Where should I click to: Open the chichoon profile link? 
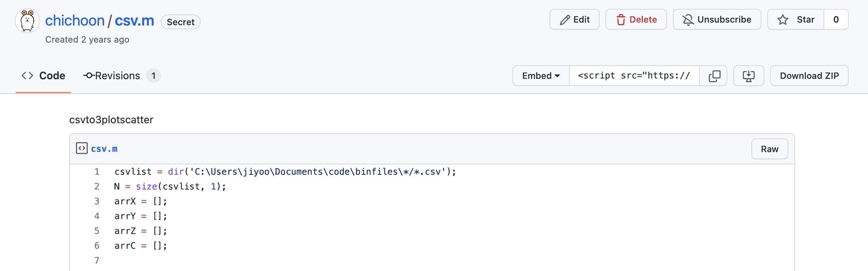(x=75, y=21)
